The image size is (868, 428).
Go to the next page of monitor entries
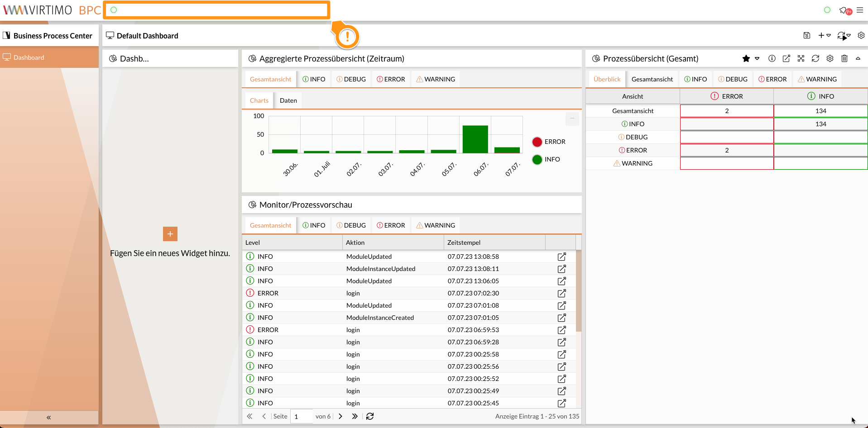[x=340, y=416]
